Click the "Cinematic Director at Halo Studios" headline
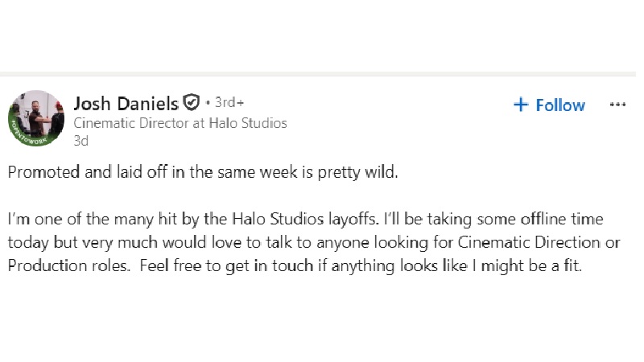This screenshot has width=644, height=362. pyautogui.click(x=180, y=123)
